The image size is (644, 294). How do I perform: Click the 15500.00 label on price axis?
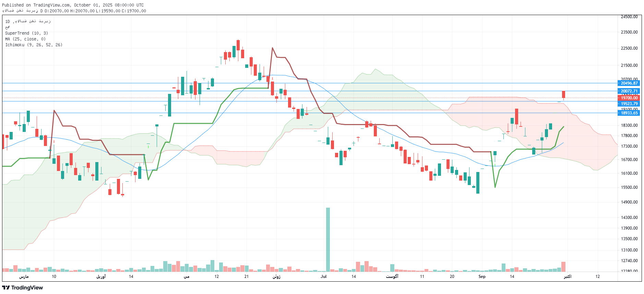click(x=629, y=187)
